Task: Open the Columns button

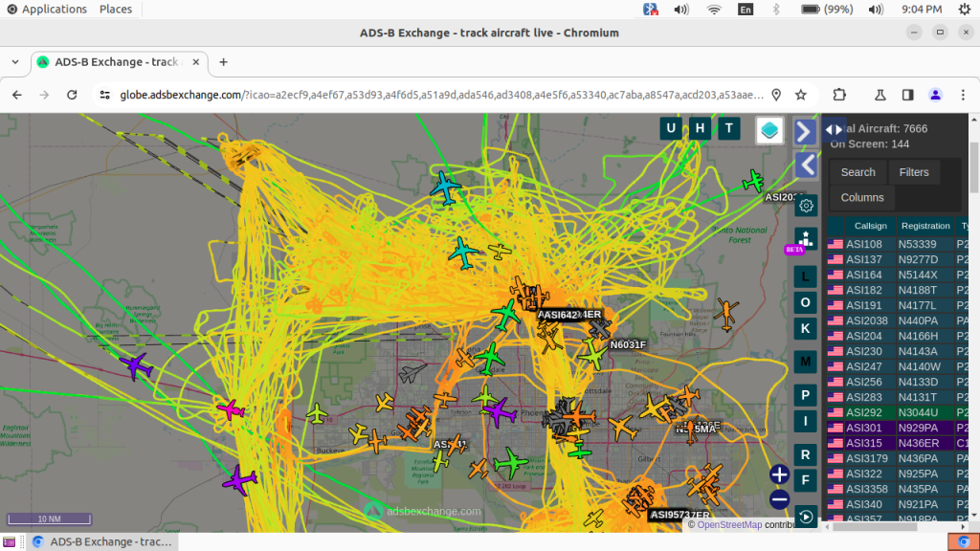Action: (x=862, y=197)
